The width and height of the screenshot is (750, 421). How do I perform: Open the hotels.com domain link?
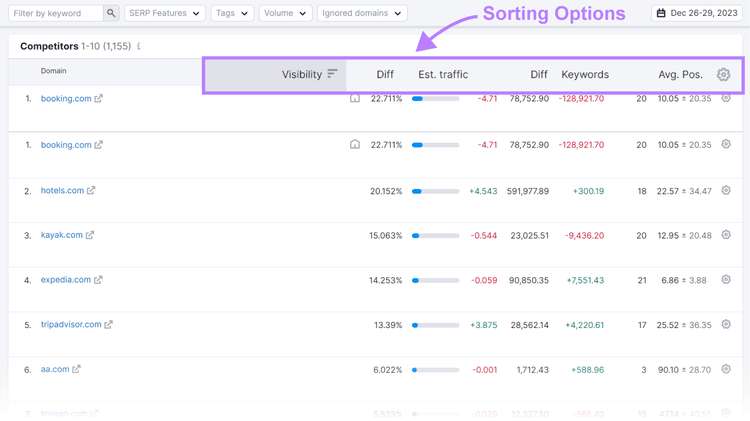click(x=62, y=190)
